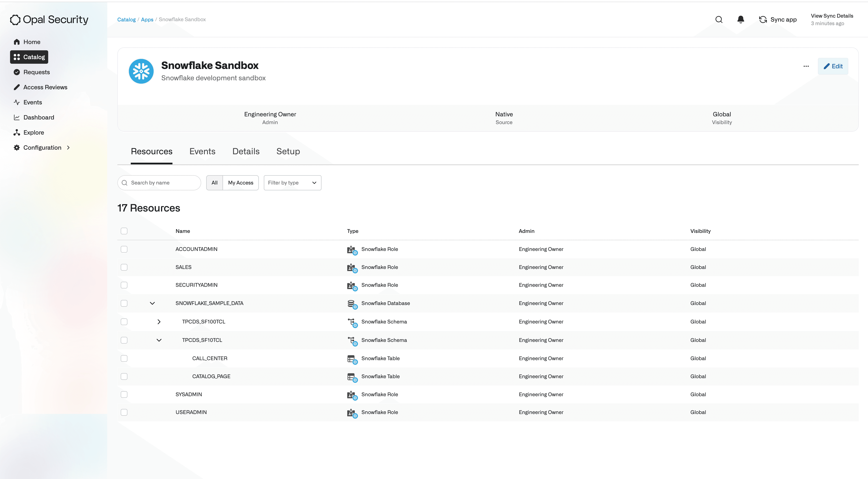
Task: Follow the Catalog breadcrumb link
Action: 126,19
